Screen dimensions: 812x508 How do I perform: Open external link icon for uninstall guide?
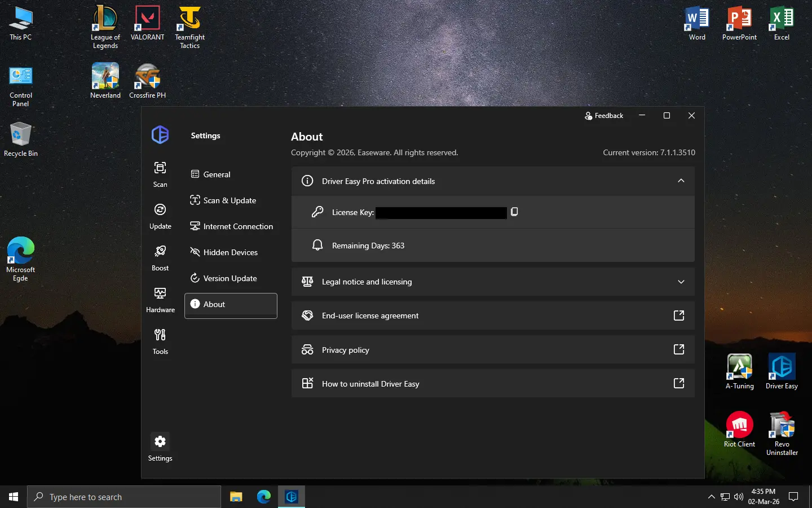pos(679,383)
